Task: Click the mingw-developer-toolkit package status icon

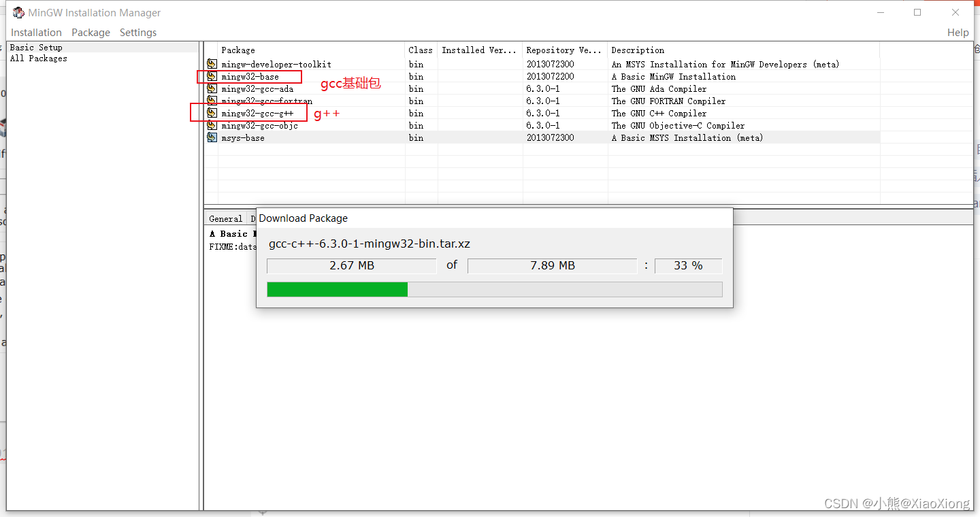Action: (212, 64)
